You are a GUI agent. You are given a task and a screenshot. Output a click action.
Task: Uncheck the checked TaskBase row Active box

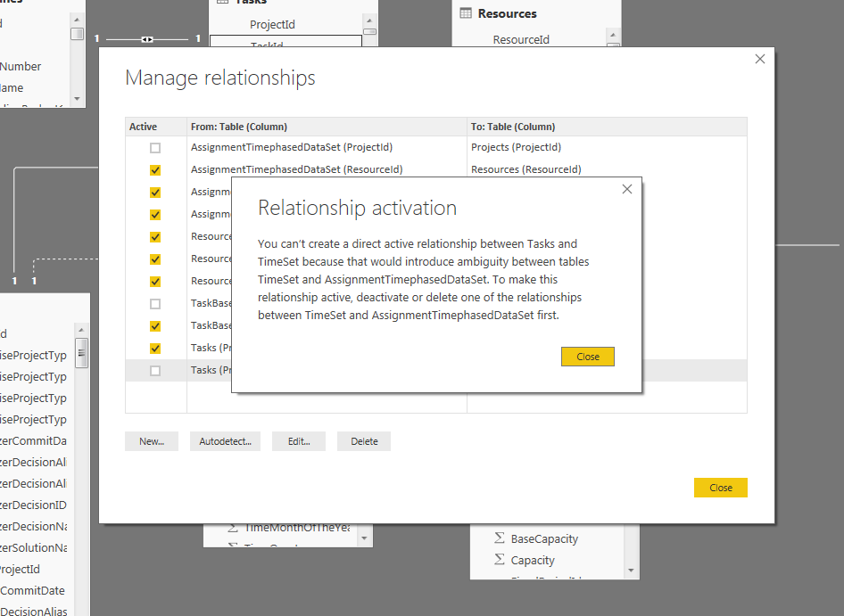[155, 326]
